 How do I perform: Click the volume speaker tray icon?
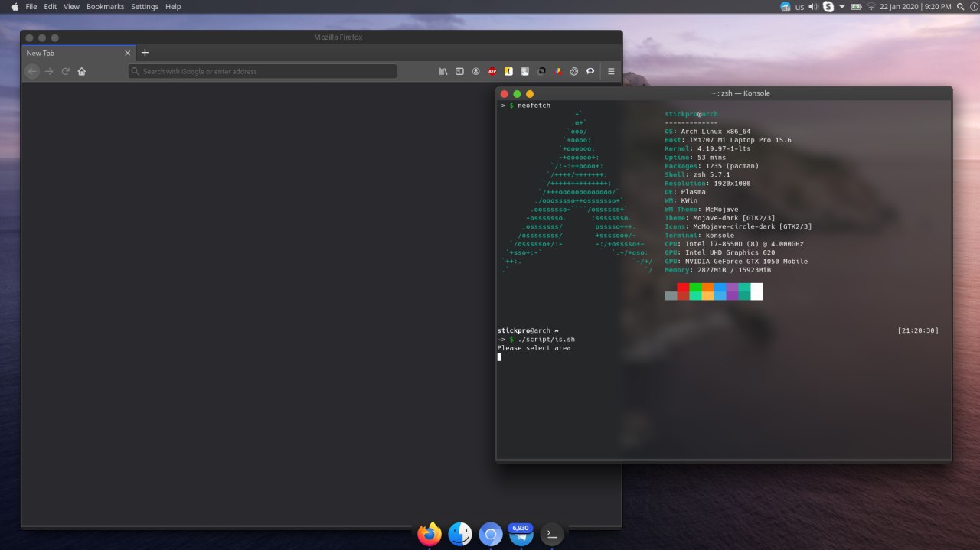813,6
